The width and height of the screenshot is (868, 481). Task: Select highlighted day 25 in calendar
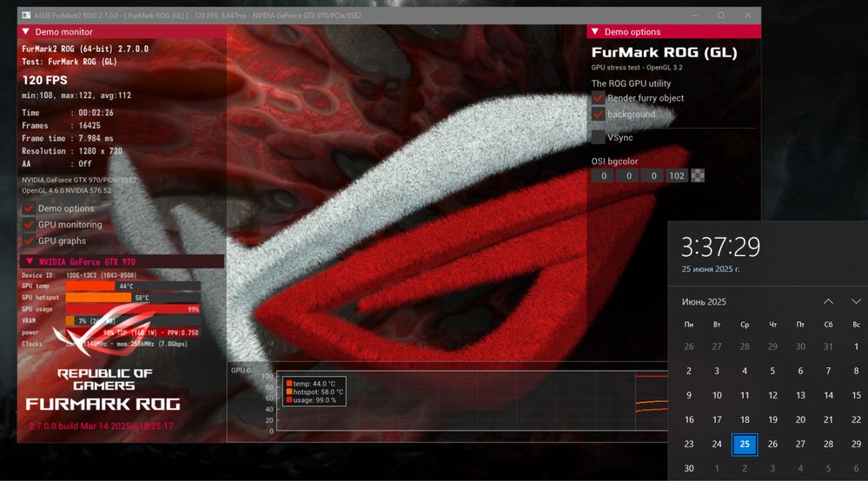point(745,444)
